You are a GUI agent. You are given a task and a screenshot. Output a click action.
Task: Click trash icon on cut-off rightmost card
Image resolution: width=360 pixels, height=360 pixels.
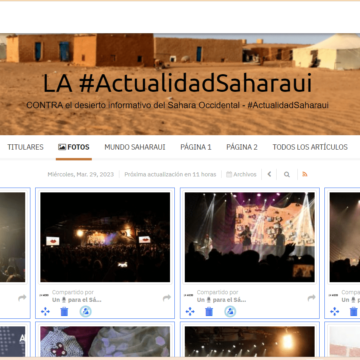point(354,312)
